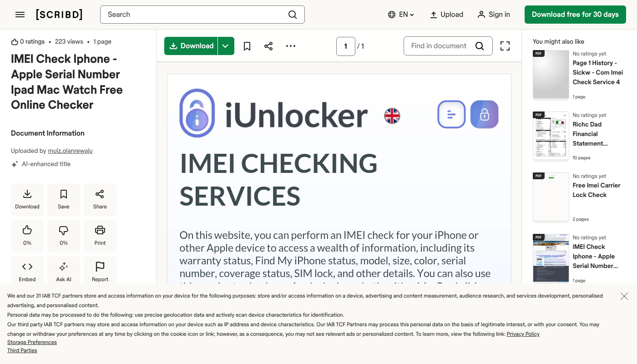Open the hamburger menu
Screen dimensions: 637x364
pyautogui.click(x=20, y=15)
